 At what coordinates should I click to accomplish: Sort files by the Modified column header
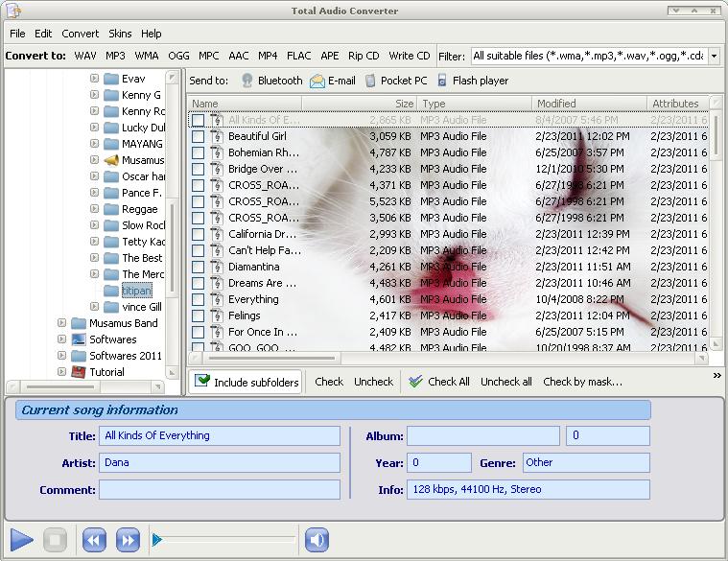click(589, 104)
